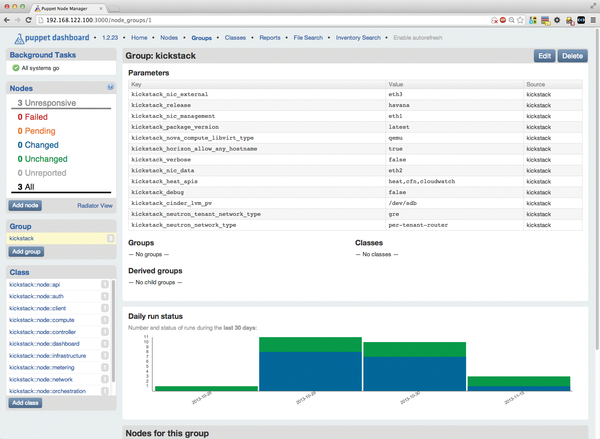Click the Add group button
This screenshot has width=600, height=439.
26,252
